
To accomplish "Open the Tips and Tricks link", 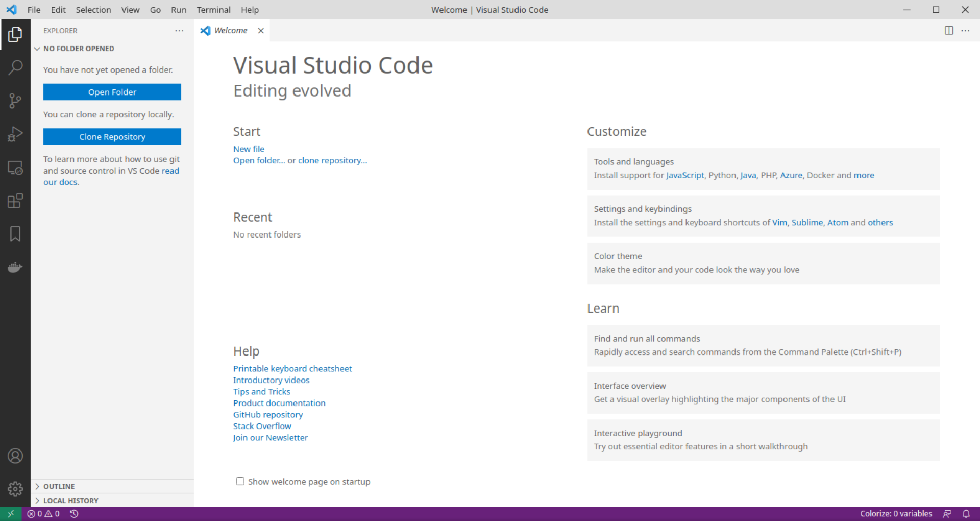I will pos(261,391).
